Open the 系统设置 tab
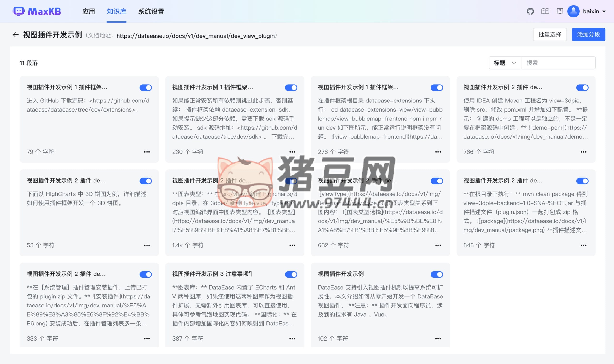Screen dimensions: 614x364 click(151, 11)
